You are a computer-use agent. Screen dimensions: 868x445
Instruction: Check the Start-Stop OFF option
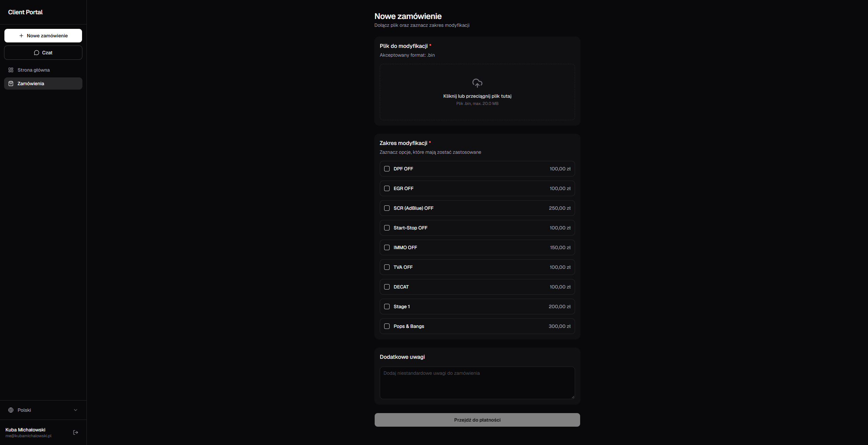click(x=387, y=228)
